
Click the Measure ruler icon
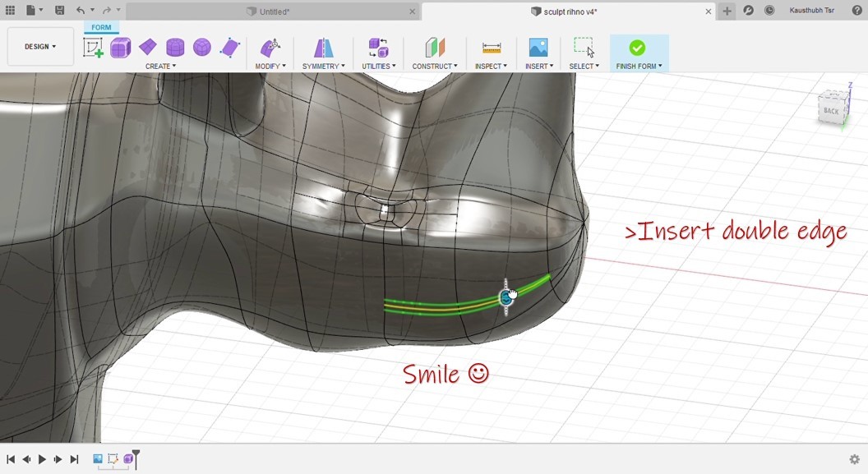(x=491, y=48)
